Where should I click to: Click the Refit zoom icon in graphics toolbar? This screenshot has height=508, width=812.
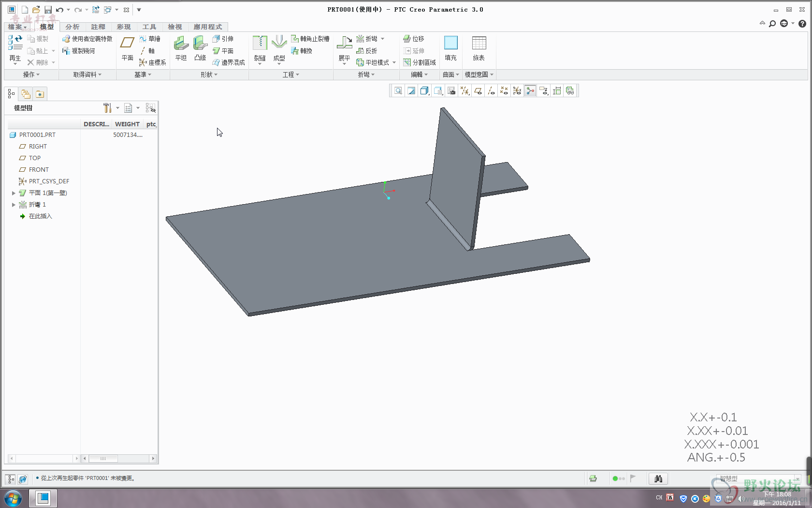pos(398,91)
